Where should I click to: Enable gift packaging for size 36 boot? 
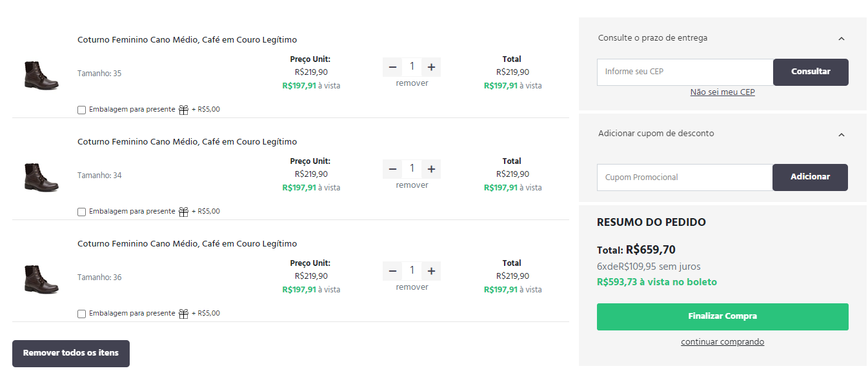[81, 314]
